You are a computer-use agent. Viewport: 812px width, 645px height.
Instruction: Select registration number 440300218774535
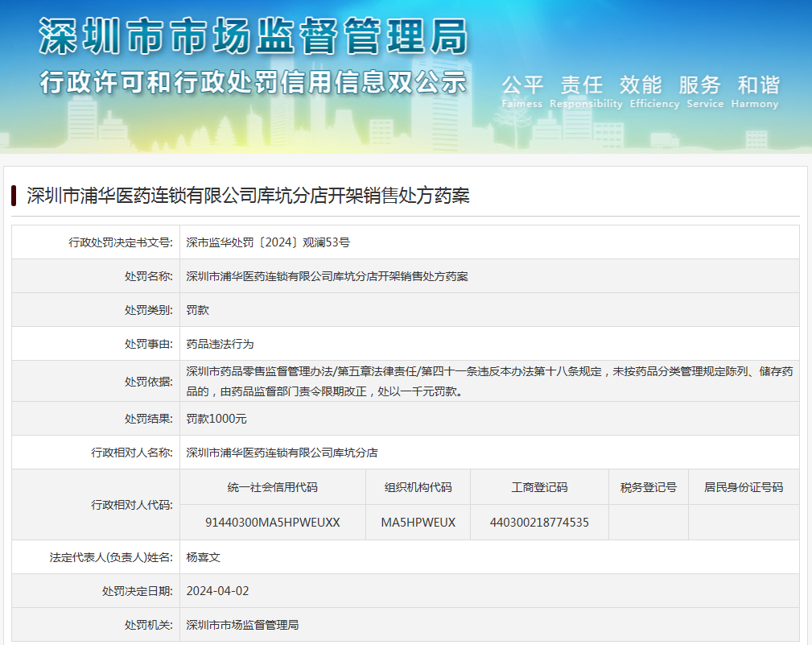[540, 523]
